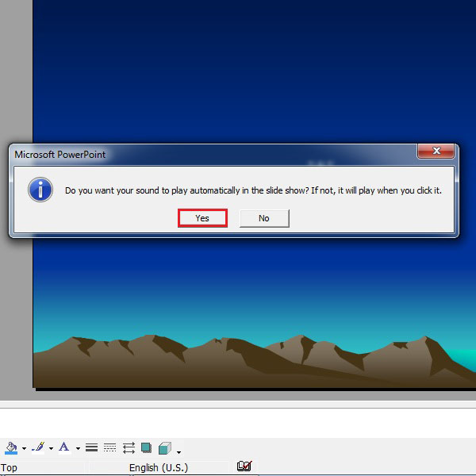The height and width of the screenshot is (476, 476).
Task: Open the Line Style icon
Action: coord(91,447)
